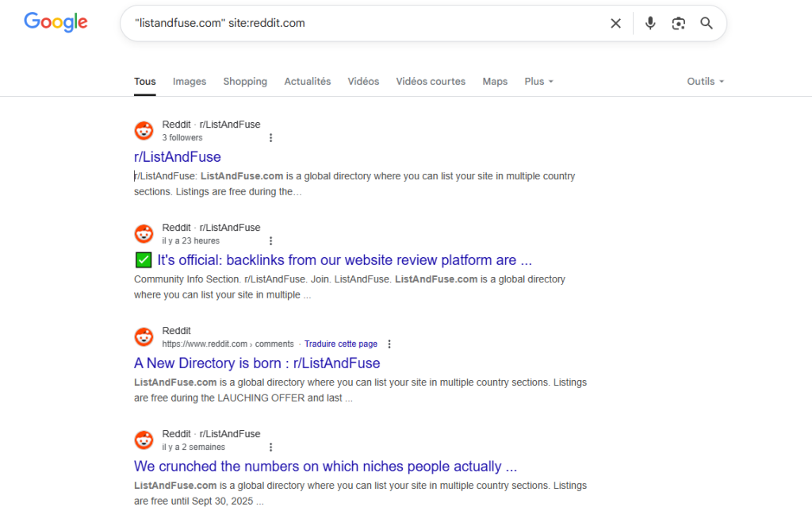Screen dimensions: 812x515
Task: Click green checkmark emoji in backlinks title
Action: 144,260
